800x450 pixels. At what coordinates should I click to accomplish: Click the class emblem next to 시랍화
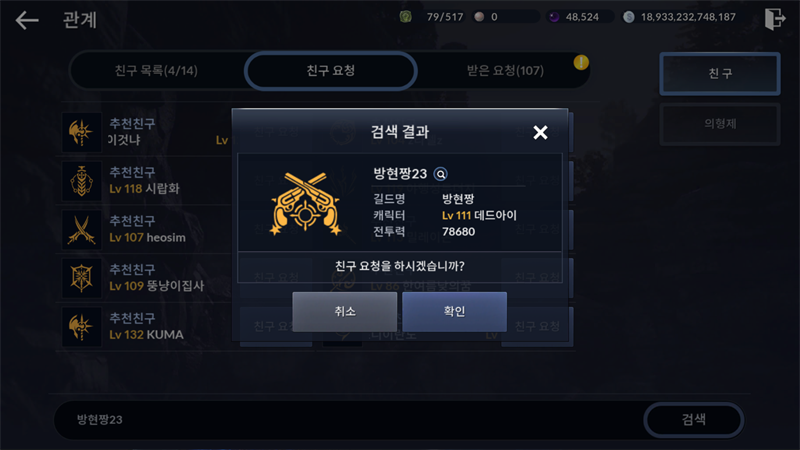(82, 181)
